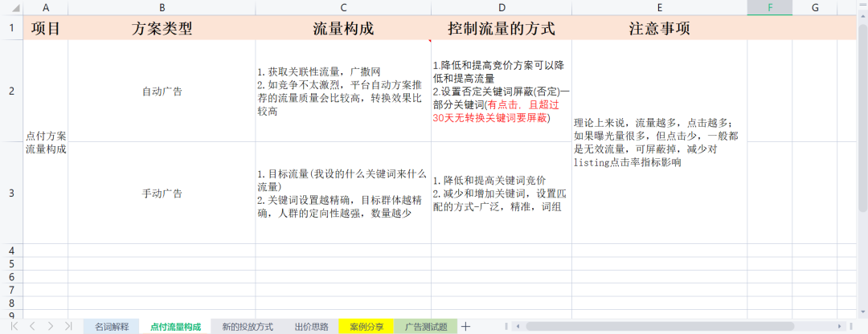The width and height of the screenshot is (868, 334).
Task: Go to previous sheet navigation arrow
Action: coord(32,326)
